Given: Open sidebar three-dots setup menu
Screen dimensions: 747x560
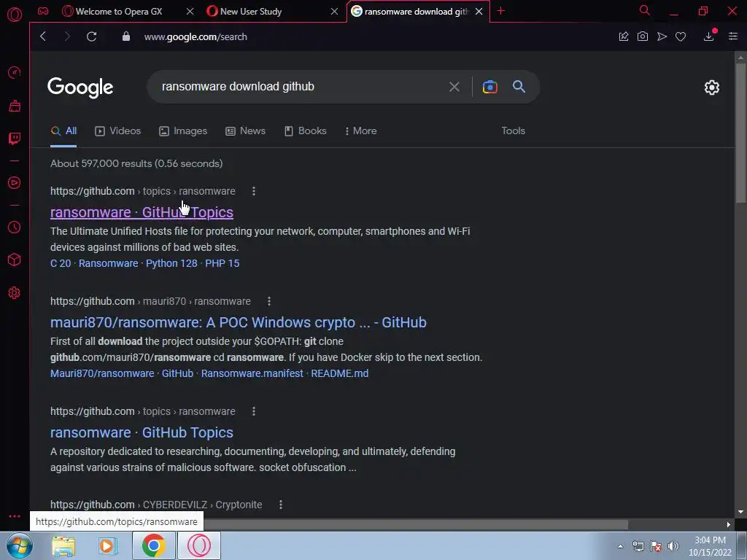Looking at the screenshot, I should [x=15, y=516].
